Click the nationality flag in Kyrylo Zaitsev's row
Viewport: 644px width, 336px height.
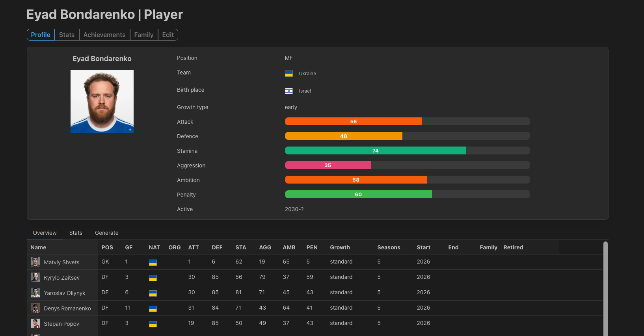pyautogui.click(x=153, y=278)
